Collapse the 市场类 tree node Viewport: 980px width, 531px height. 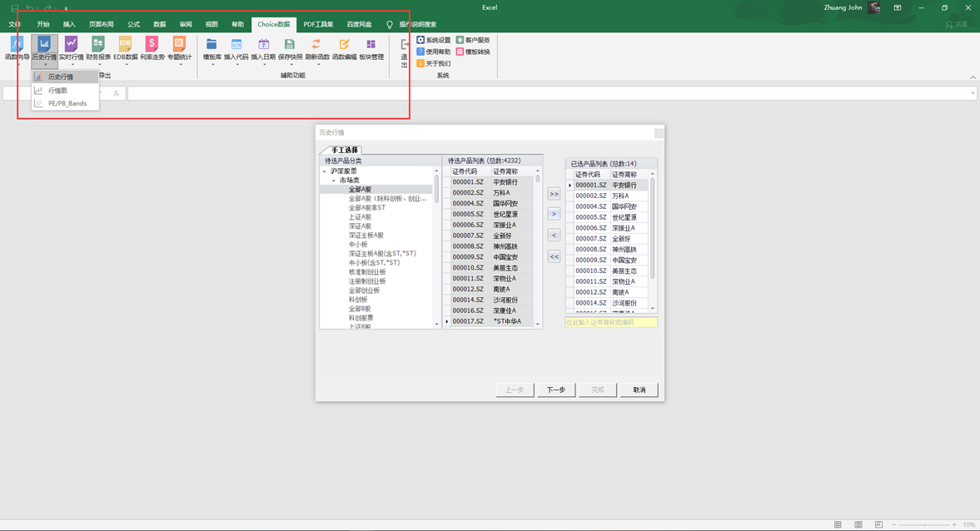(x=334, y=181)
